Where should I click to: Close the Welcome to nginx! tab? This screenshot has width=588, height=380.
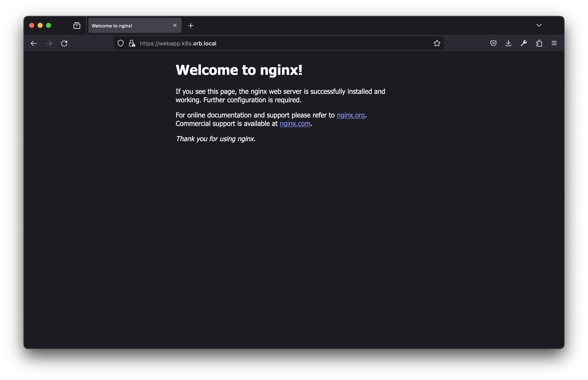click(175, 25)
